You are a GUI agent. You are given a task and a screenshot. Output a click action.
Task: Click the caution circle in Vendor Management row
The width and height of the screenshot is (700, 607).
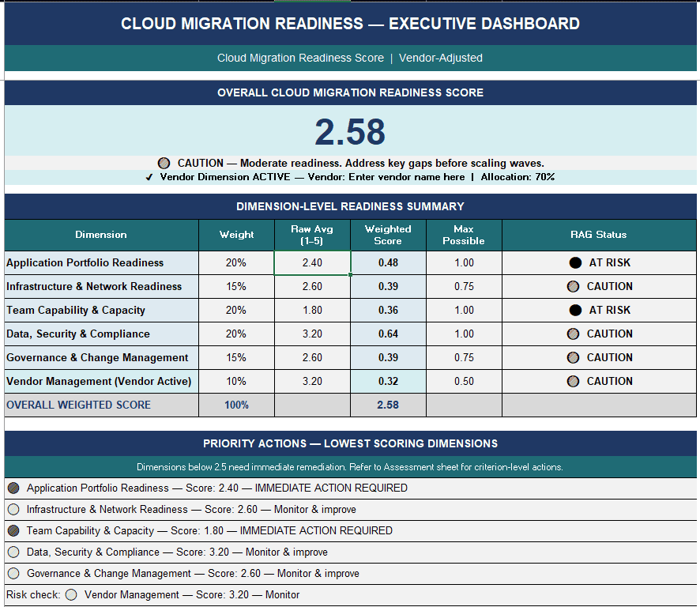pyautogui.click(x=574, y=381)
